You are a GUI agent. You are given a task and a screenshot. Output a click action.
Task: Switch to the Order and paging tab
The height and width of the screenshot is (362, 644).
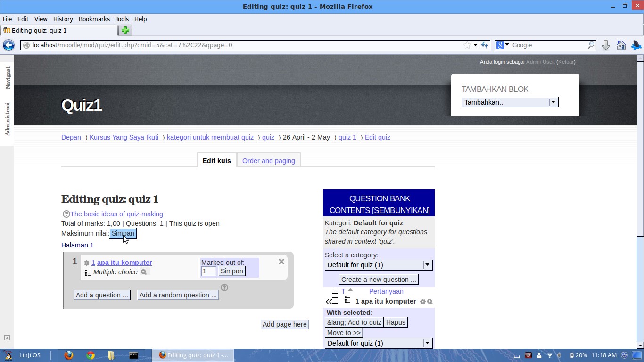(x=269, y=161)
